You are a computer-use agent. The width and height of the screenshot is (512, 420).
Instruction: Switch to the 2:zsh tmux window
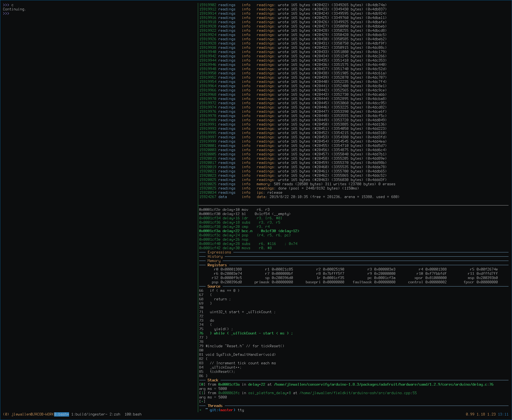115,414
